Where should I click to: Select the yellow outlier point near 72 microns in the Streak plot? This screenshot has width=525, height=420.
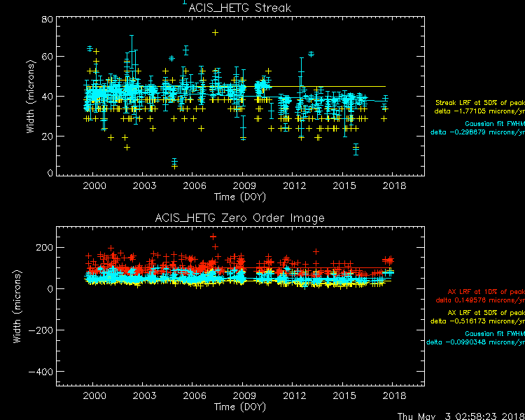pos(216,33)
